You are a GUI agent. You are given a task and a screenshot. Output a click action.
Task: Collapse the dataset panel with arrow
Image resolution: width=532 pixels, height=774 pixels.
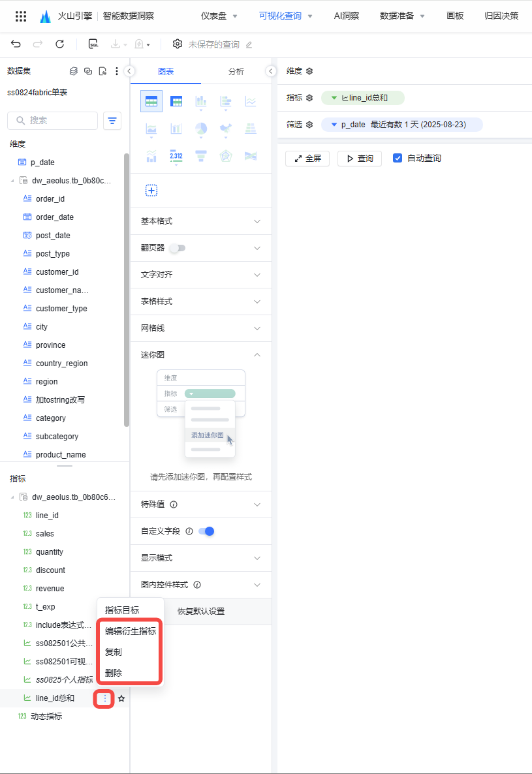(129, 71)
